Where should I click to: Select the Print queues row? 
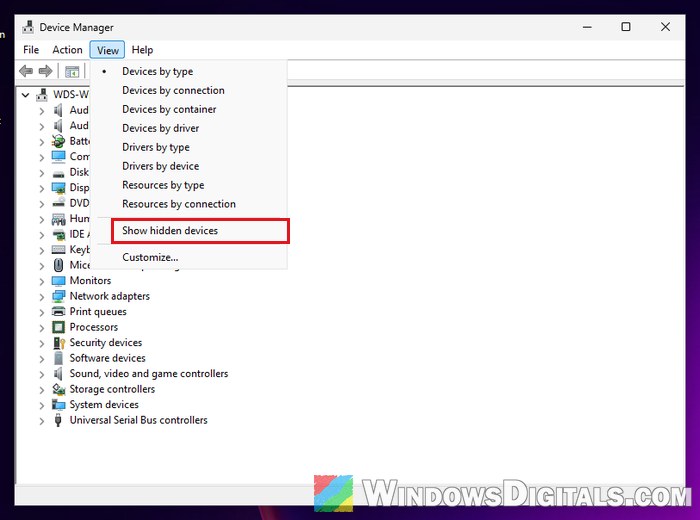click(x=98, y=312)
